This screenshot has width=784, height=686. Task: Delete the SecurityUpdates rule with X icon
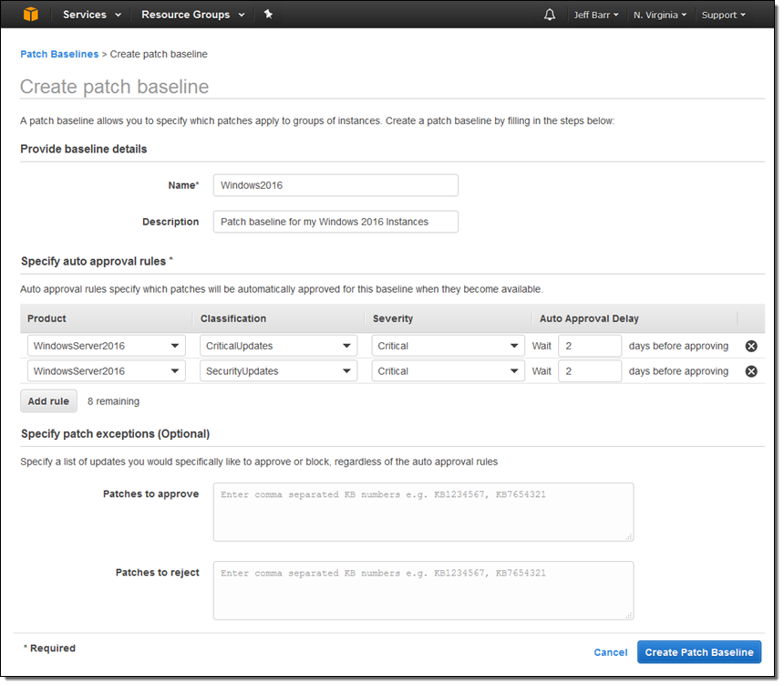751,371
